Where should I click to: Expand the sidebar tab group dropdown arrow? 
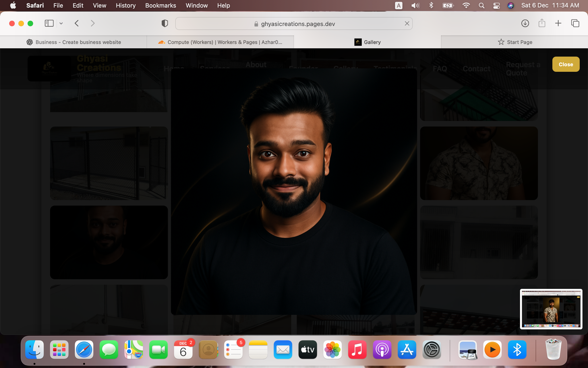point(61,24)
